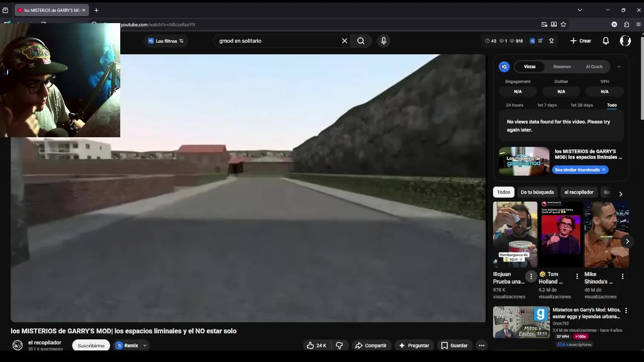Screen dimensions: 644x362
Task: Start voice search with microphone icon
Action: pyautogui.click(x=383, y=41)
